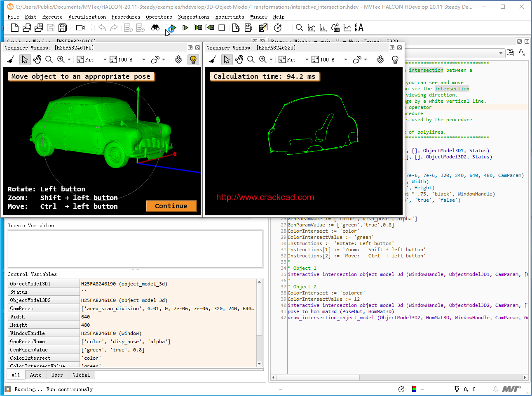Screen dimensions: 532x396
Task: Click the step into icon
Action: coord(198,28)
